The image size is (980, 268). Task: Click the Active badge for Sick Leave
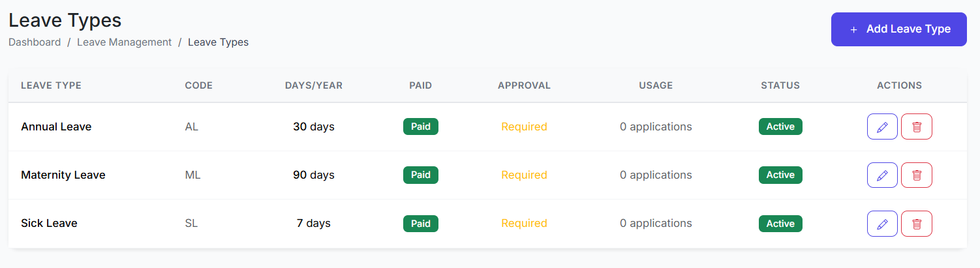pyautogui.click(x=780, y=223)
